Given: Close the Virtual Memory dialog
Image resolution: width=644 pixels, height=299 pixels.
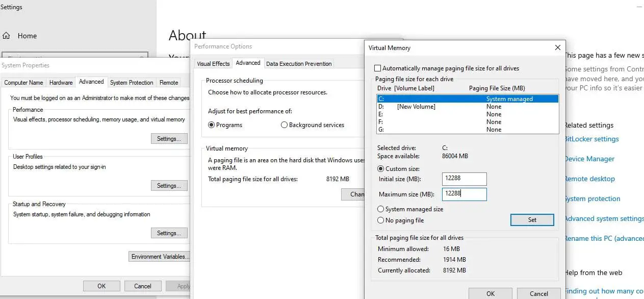Looking at the screenshot, I should click(x=557, y=47).
